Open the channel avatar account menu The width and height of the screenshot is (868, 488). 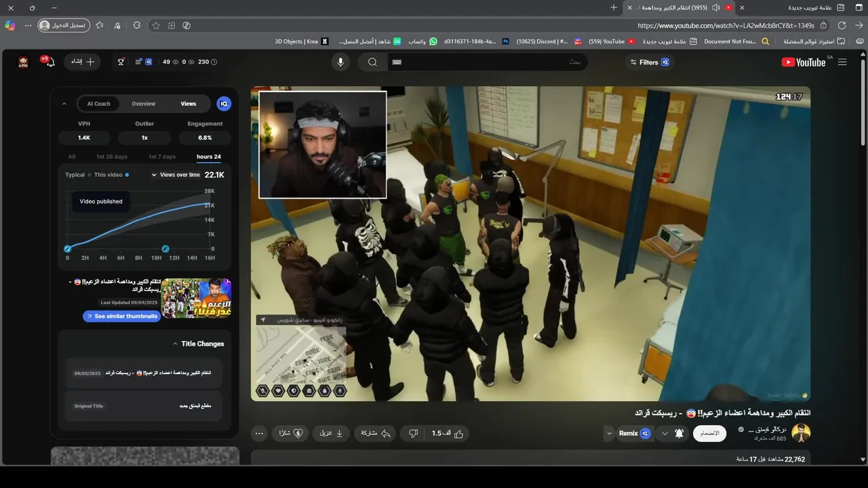pyautogui.click(x=23, y=62)
